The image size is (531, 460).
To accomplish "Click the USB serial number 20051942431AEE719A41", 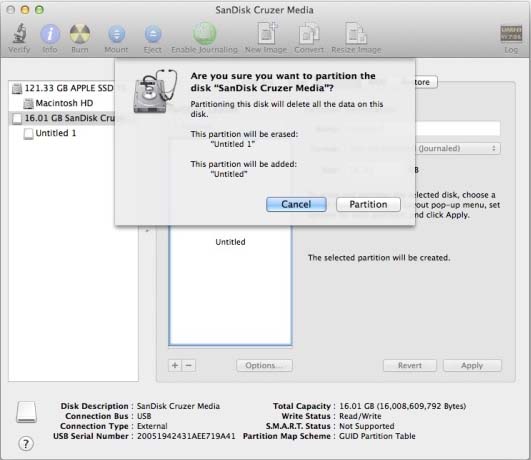I will tap(186, 436).
